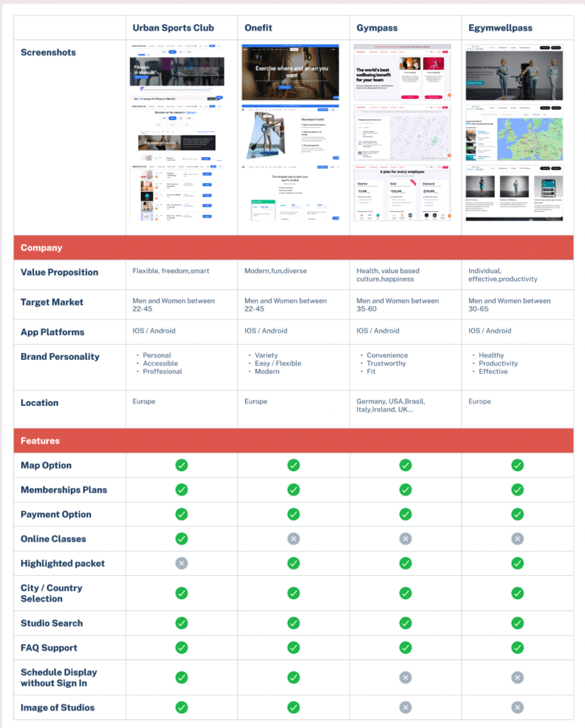Click Egymwellpass Payment Option checkmark
This screenshot has height=728, width=585.
[x=517, y=515]
